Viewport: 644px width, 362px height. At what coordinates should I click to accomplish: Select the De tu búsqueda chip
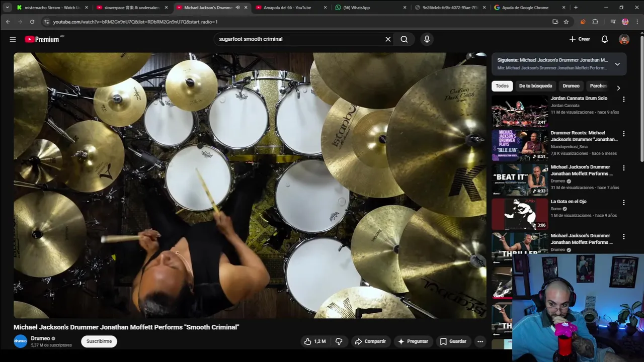click(x=535, y=86)
